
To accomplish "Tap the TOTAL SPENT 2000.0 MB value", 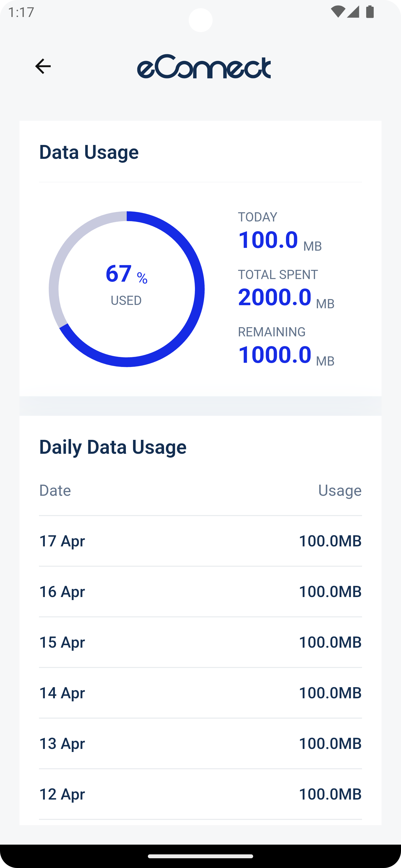I will tap(286, 297).
